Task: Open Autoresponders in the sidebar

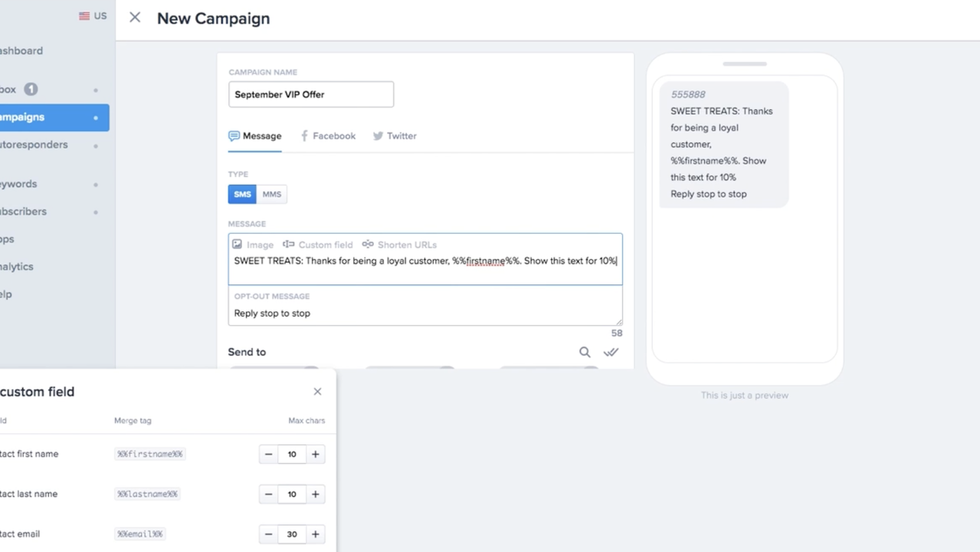Action: point(34,145)
